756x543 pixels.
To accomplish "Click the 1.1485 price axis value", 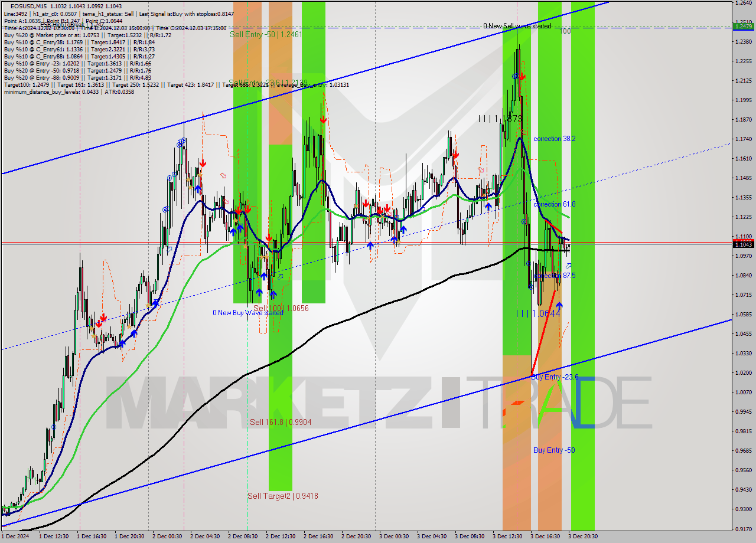I will (x=744, y=178).
